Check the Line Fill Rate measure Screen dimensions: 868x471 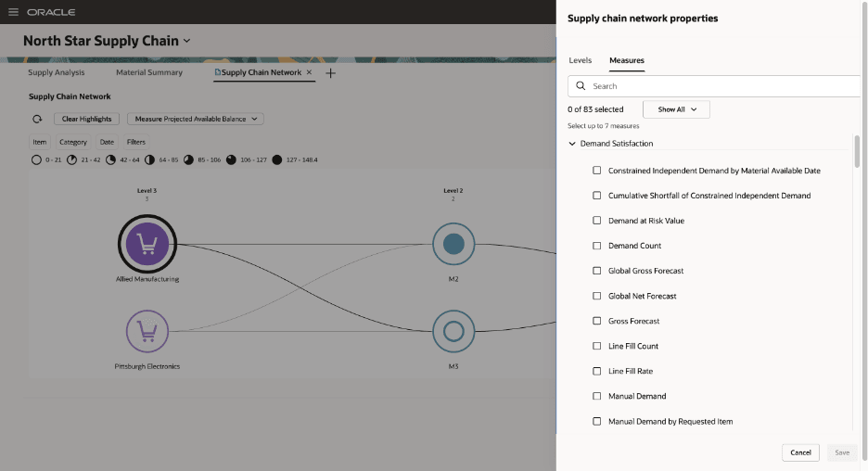(597, 372)
